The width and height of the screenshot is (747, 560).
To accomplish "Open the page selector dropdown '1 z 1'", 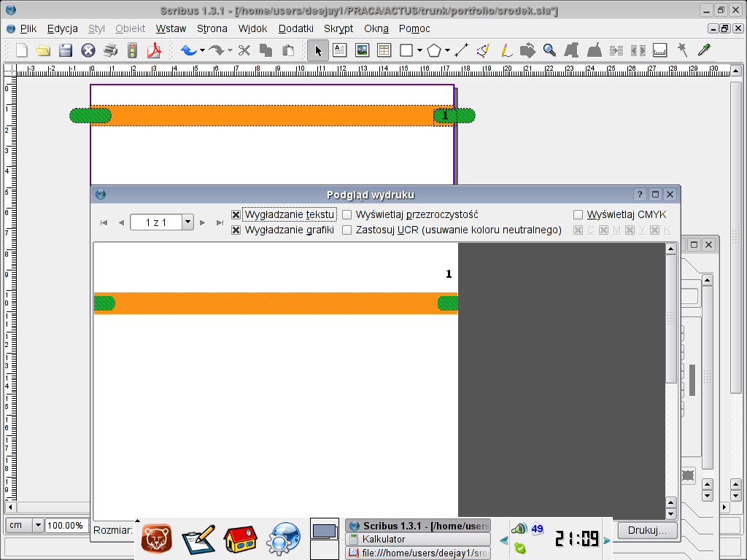I will [187, 222].
